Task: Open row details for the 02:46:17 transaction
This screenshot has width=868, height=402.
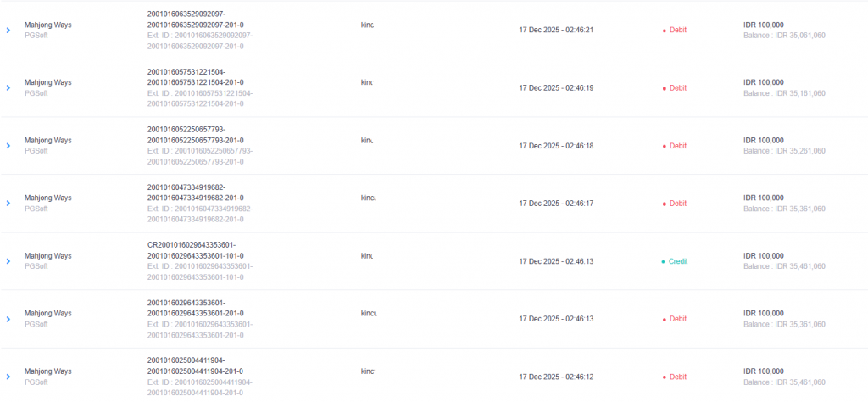Action: 8,204
